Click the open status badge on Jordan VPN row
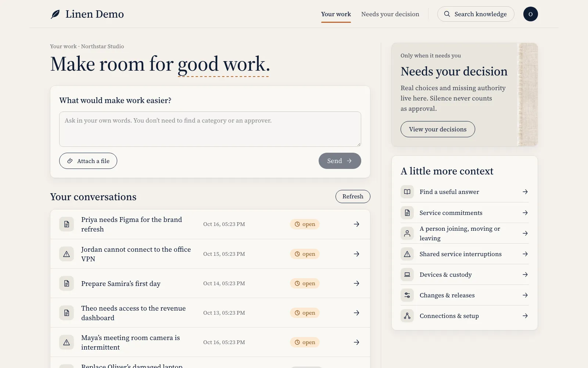This screenshot has height=368, width=588. coord(305,254)
